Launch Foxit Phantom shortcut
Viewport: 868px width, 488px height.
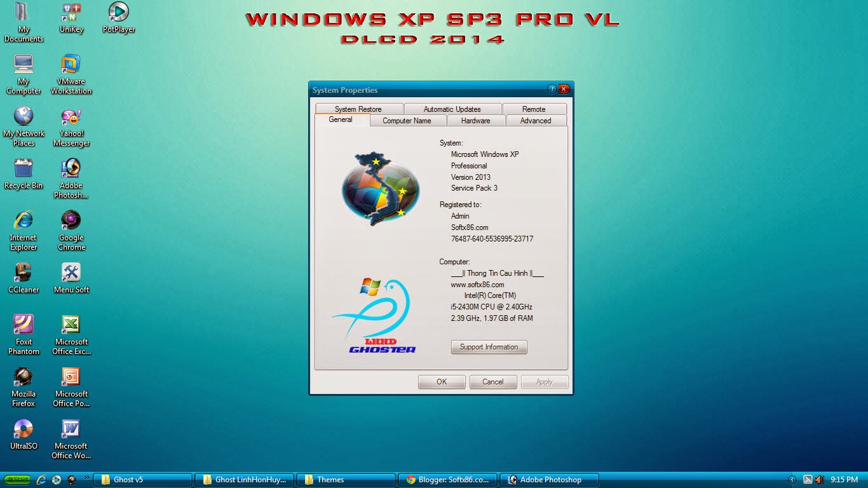tap(24, 335)
